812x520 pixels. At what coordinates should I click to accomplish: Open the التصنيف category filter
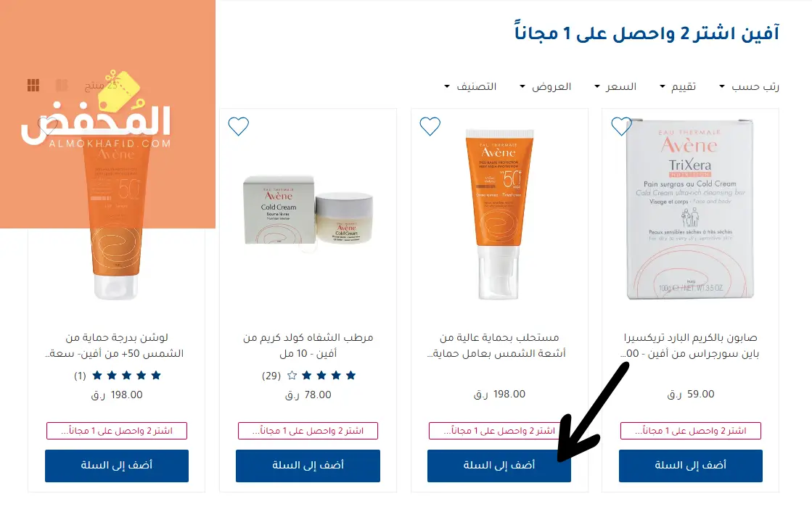[470, 86]
